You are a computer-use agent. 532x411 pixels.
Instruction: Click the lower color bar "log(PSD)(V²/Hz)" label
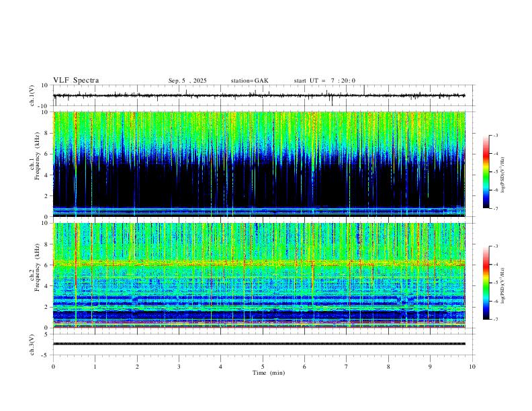pos(503,285)
